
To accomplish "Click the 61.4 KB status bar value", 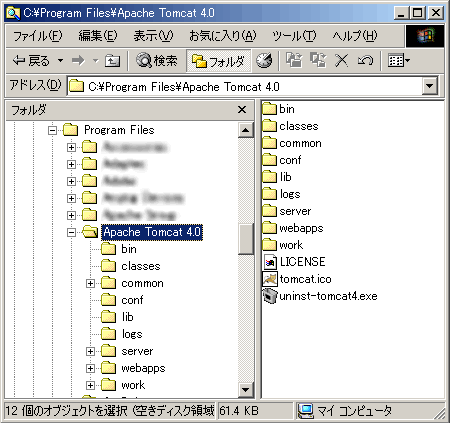I will click(239, 411).
